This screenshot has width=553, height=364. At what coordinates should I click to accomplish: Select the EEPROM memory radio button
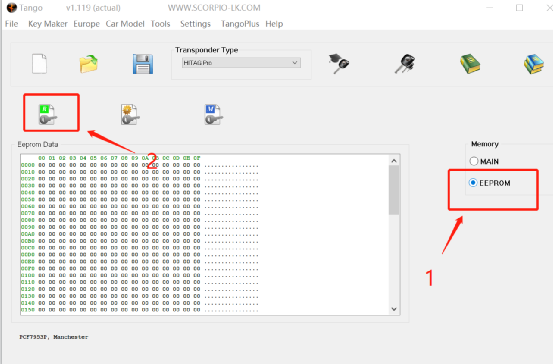pos(473,183)
